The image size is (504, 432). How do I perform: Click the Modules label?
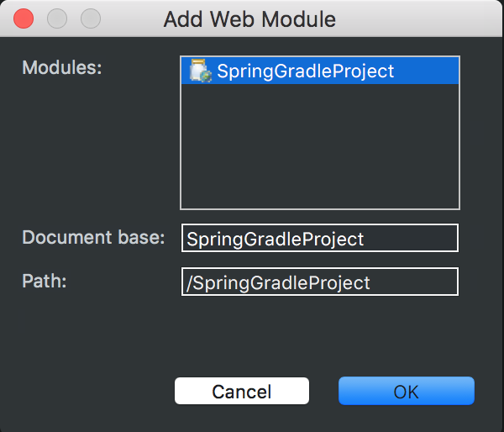(61, 67)
